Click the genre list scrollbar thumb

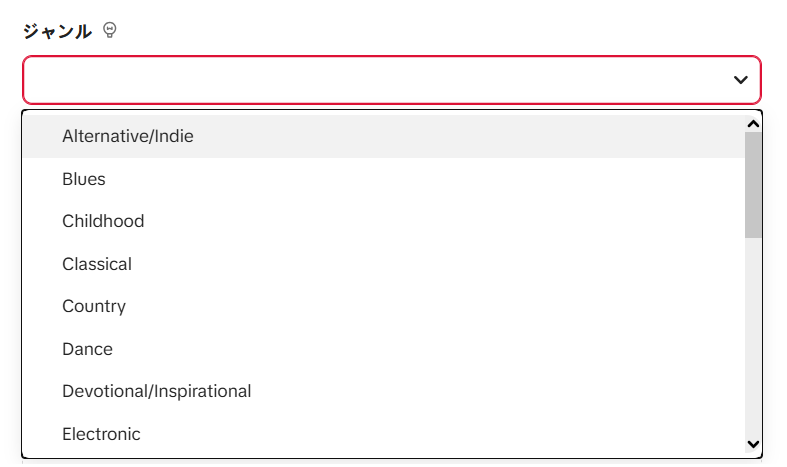(x=753, y=185)
